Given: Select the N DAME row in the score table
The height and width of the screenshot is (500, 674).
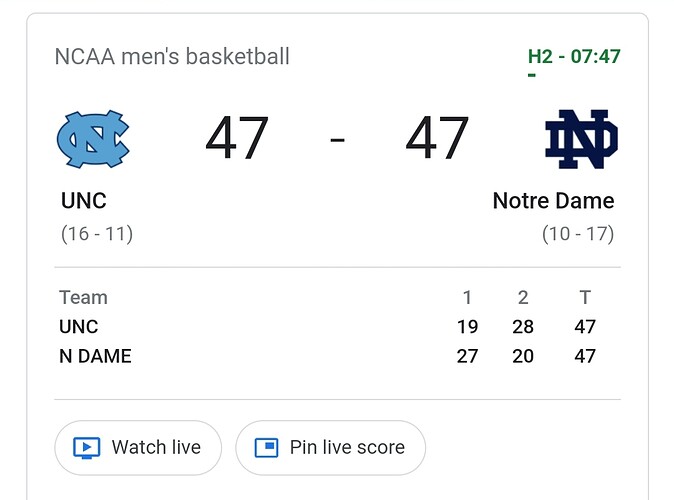Looking at the screenshot, I should pos(337,356).
